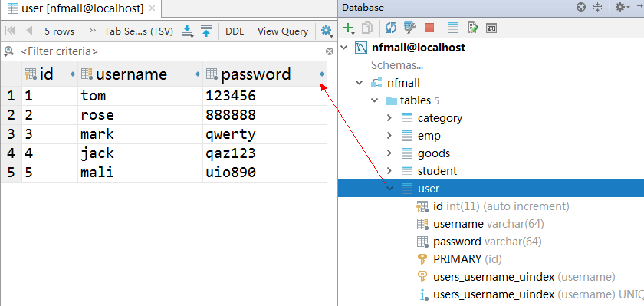Screen dimensions: 644x306
Task: Select the username varchar(64) column node
Action: pos(488,224)
